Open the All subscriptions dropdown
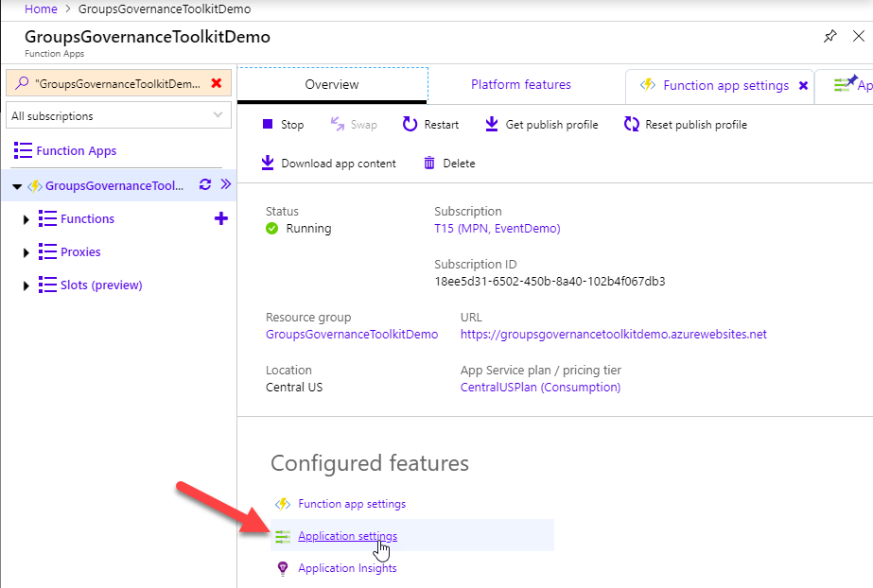 [117, 116]
